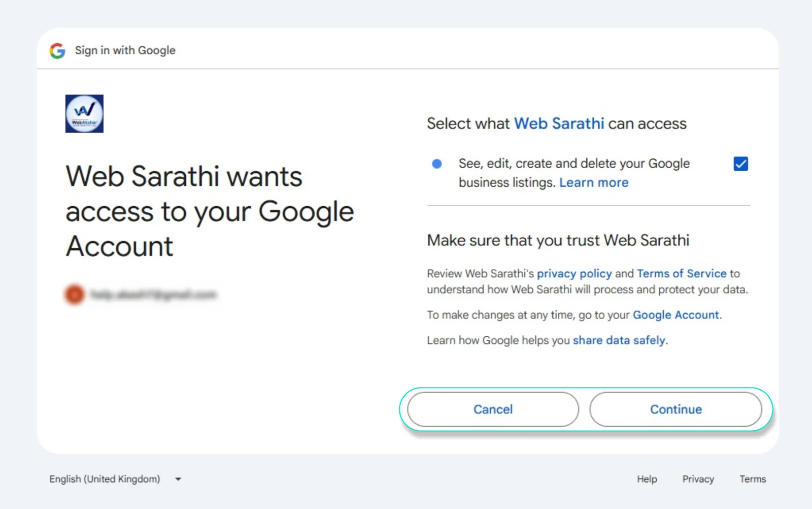Open the Help footer link
812x509 pixels.
(x=647, y=479)
